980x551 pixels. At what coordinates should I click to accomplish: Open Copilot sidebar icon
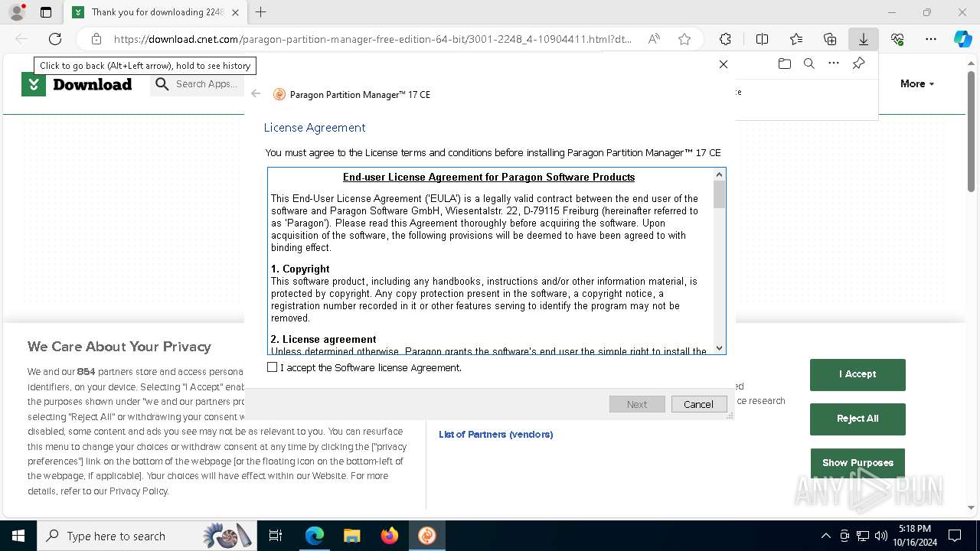coord(962,39)
